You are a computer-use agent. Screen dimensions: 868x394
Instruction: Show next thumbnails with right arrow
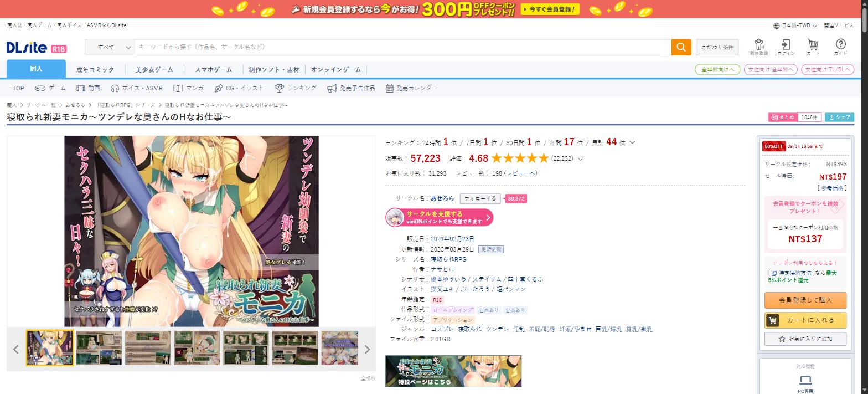tap(367, 349)
